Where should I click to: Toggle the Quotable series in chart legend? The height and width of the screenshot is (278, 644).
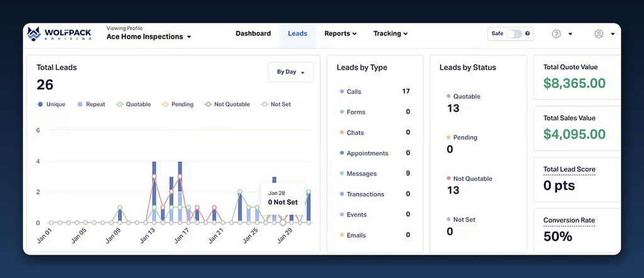[x=133, y=104]
